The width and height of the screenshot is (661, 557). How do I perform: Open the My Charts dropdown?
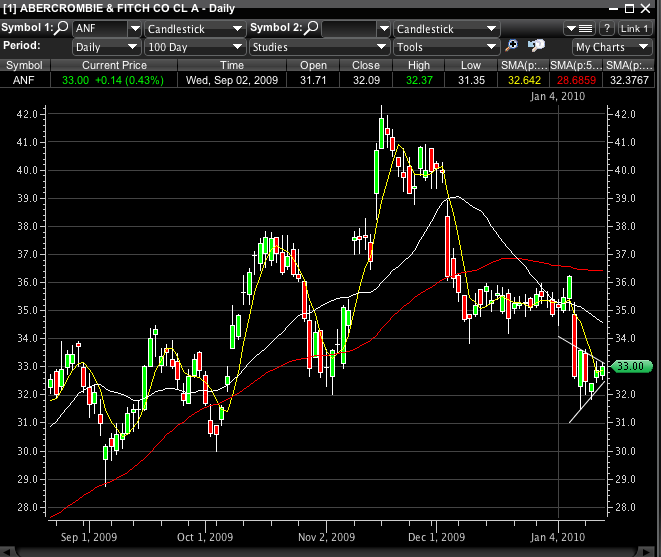pos(613,46)
